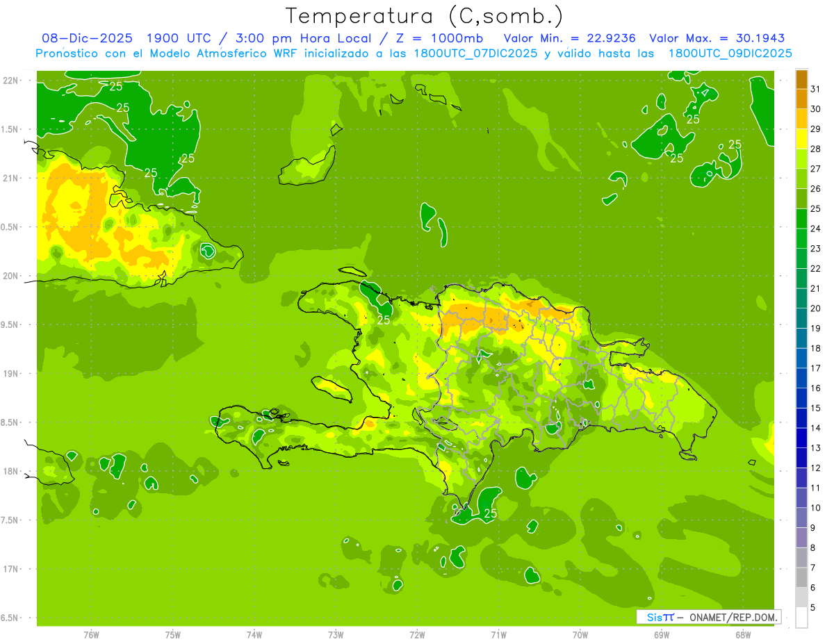The height and width of the screenshot is (644, 834).
Task: Click the teal legend swatch between 19 and 20
Action: pos(802,319)
